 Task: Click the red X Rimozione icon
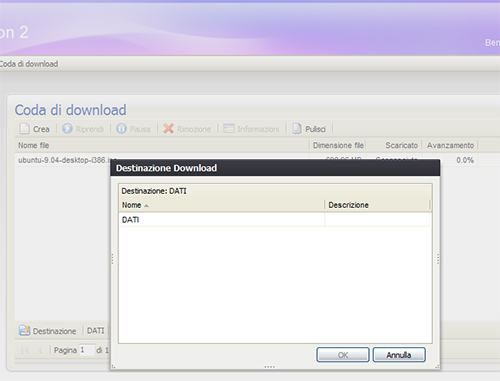coord(169,129)
